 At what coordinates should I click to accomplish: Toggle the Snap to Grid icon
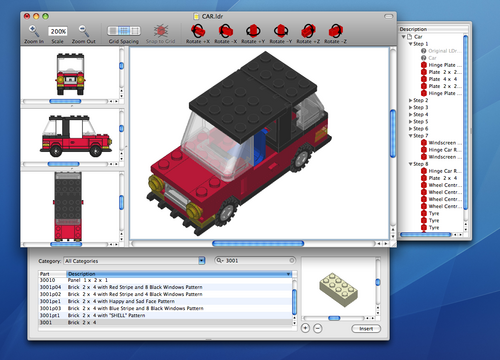point(161,31)
